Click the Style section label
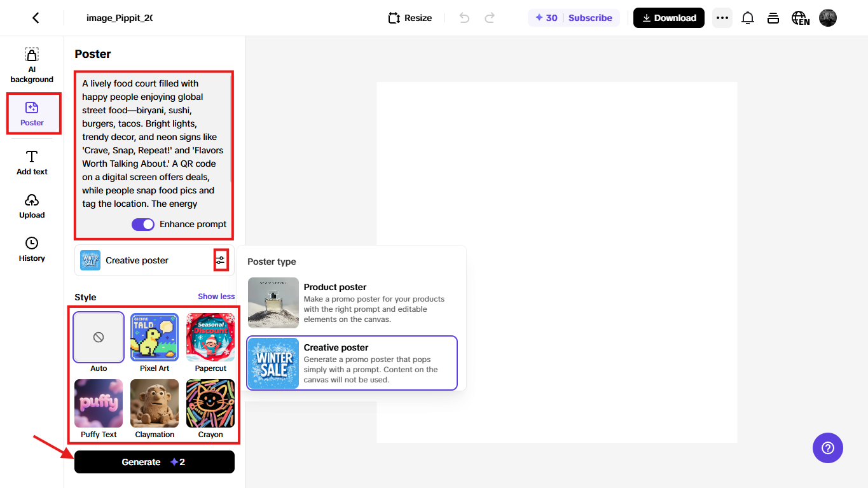The image size is (868, 488). point(85,297)
